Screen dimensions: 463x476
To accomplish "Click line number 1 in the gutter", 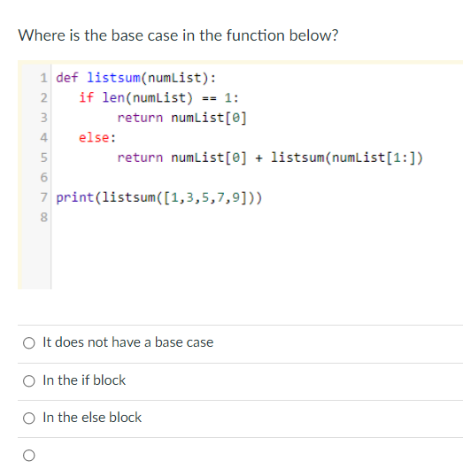I will 44,78.
